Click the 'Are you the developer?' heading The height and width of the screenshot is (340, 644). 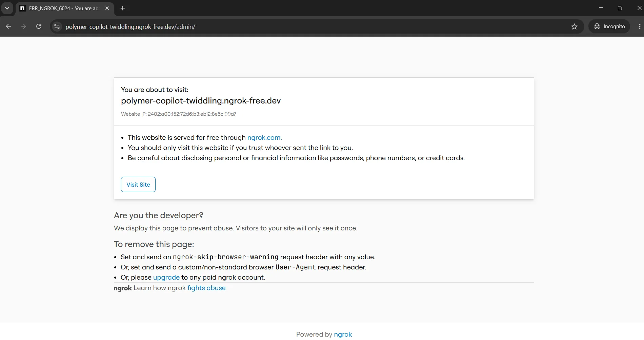[159, 215]
